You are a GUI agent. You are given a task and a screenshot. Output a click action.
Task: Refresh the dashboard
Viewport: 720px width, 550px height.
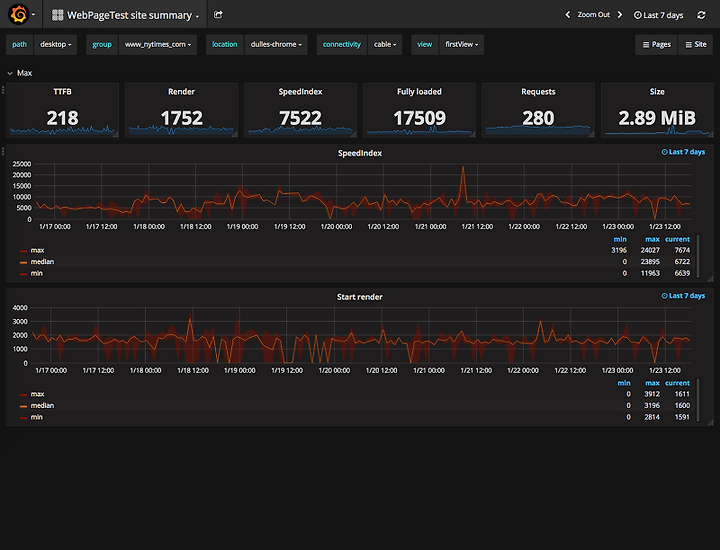coord(701,15)
